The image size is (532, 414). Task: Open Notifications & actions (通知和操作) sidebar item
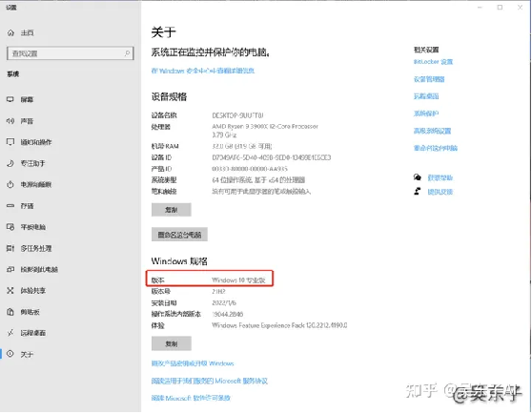click(36, 142)
